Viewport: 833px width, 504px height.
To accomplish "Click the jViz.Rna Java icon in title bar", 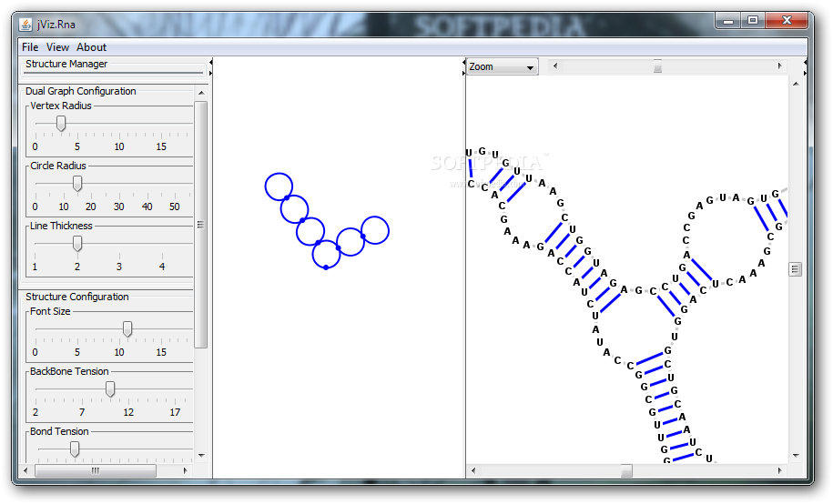I will [x=25, y=25].
